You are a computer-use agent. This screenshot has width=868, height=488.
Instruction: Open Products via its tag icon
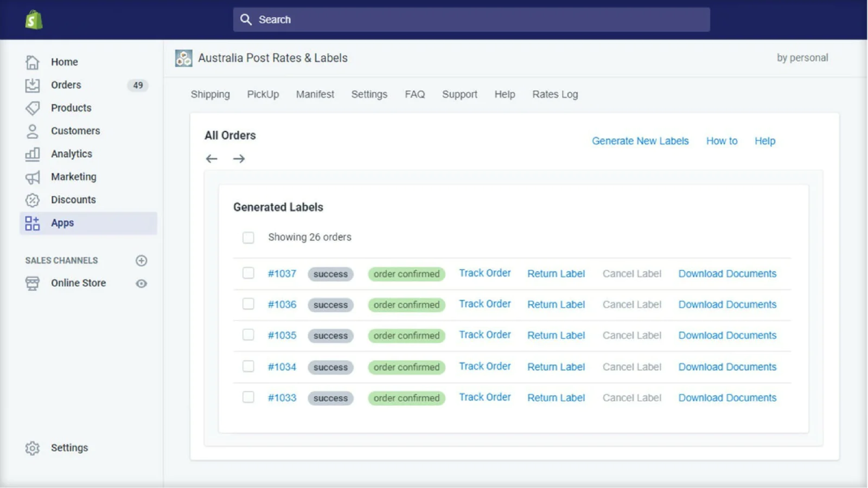(33, 108)
